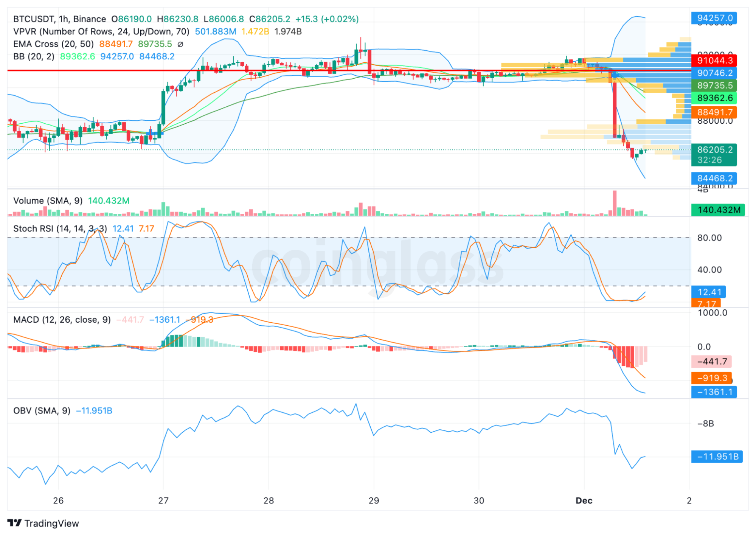Click the green 140.432M volume axis label

[717, 210]
